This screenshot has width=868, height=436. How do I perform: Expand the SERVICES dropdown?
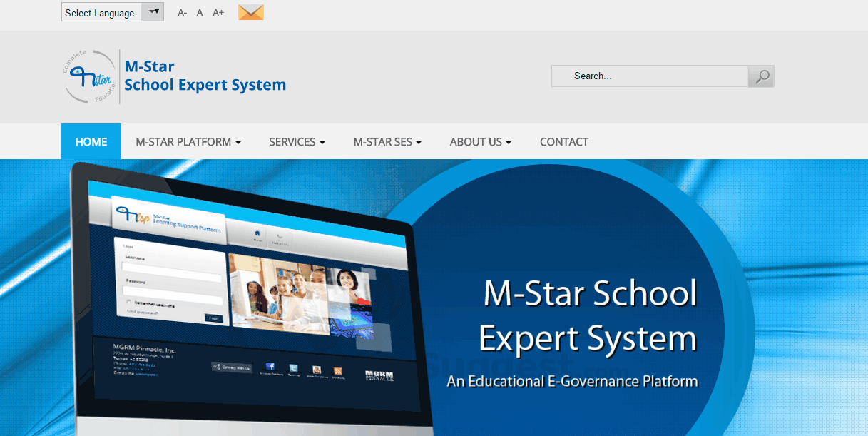click(297, 141)
